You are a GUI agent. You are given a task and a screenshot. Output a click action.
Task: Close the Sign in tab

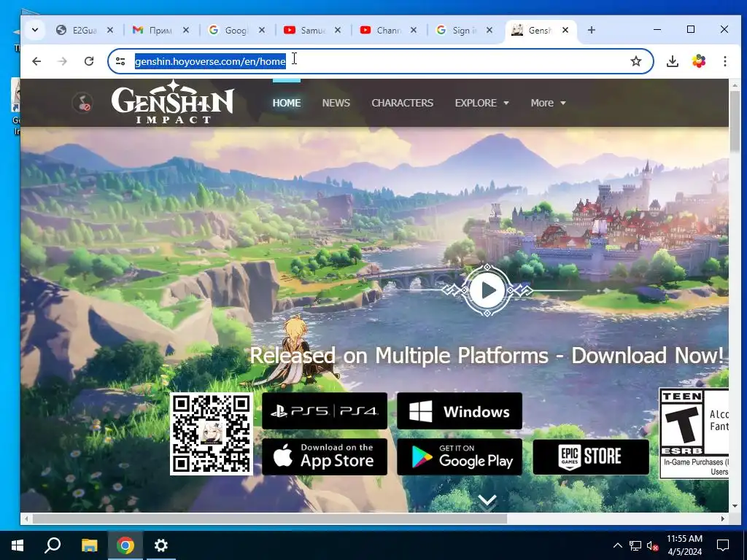click(x=489, y=30)
